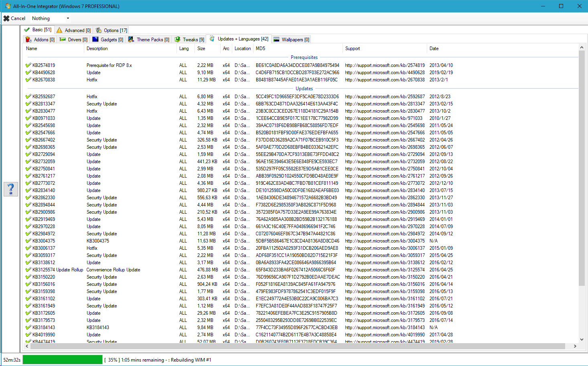Switch to the Tweaks [9] tab
Image resolution: width=588 pixels, height=366 pixels.
coord(189,40)
